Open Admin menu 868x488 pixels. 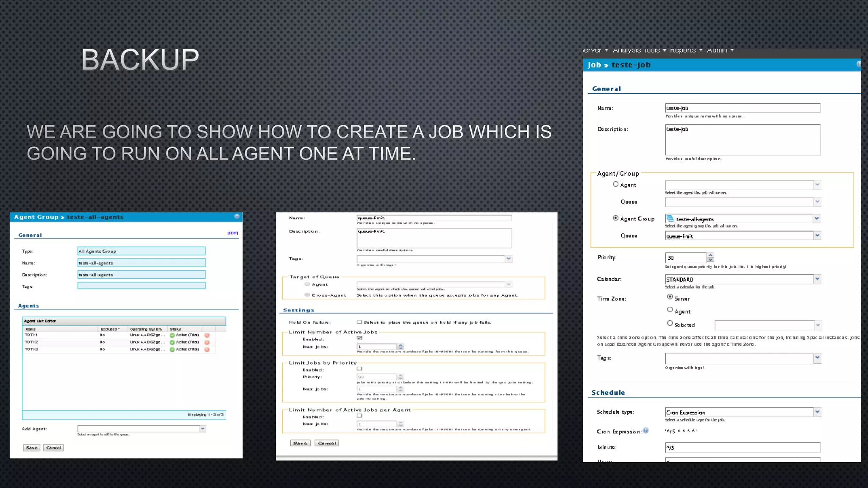(x=721, y=50)
